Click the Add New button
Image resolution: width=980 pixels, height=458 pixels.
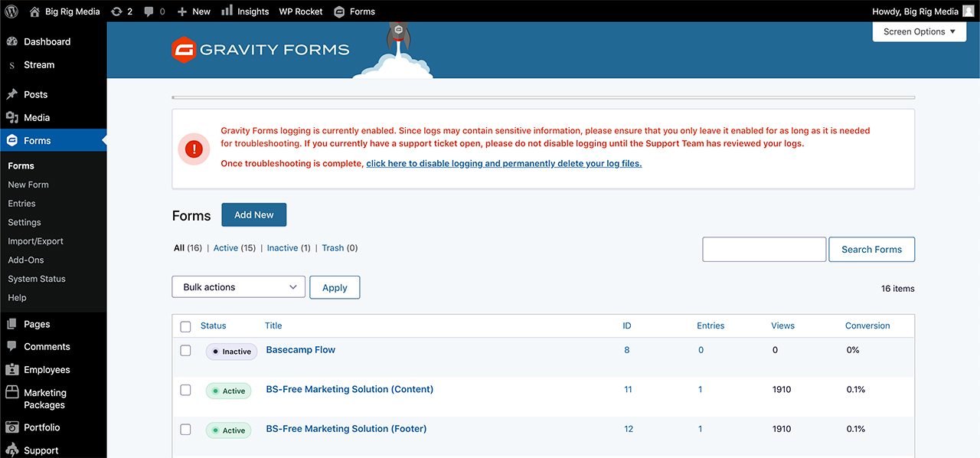tap(254, 215)
